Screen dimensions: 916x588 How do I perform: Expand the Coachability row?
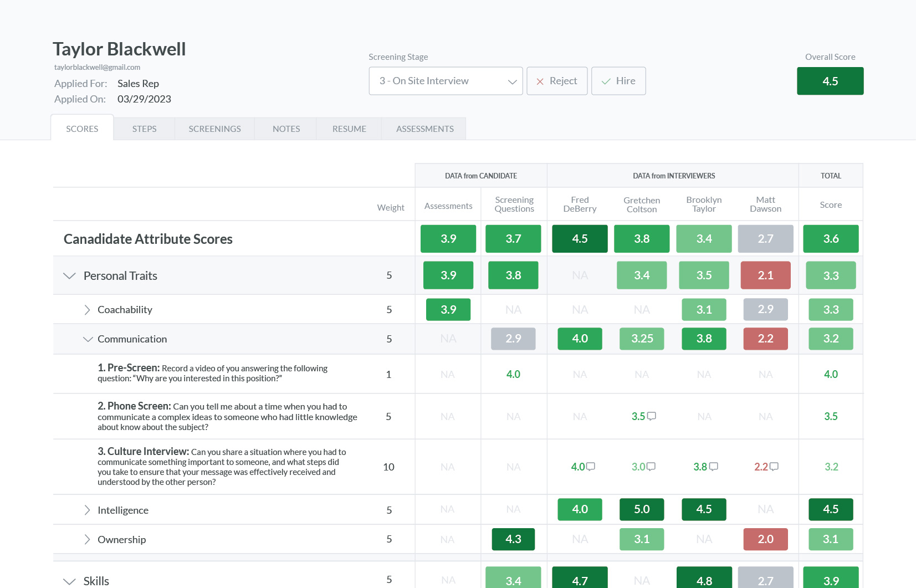pyautogui.click(x=87, y=310)
